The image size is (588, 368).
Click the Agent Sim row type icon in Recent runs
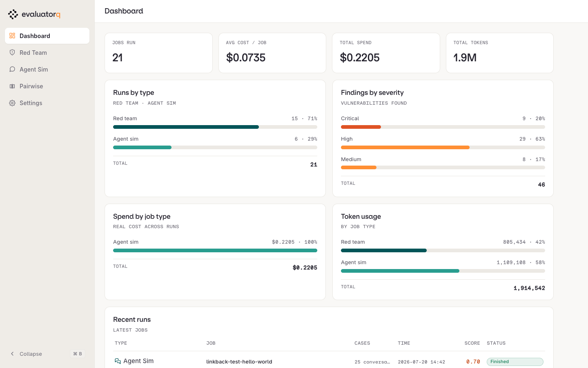coord(118,361)
